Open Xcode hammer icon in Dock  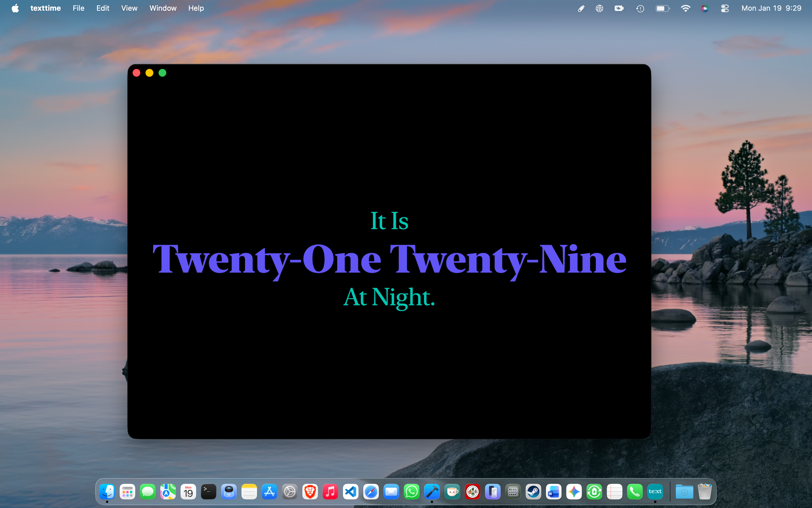click(432, 492)
